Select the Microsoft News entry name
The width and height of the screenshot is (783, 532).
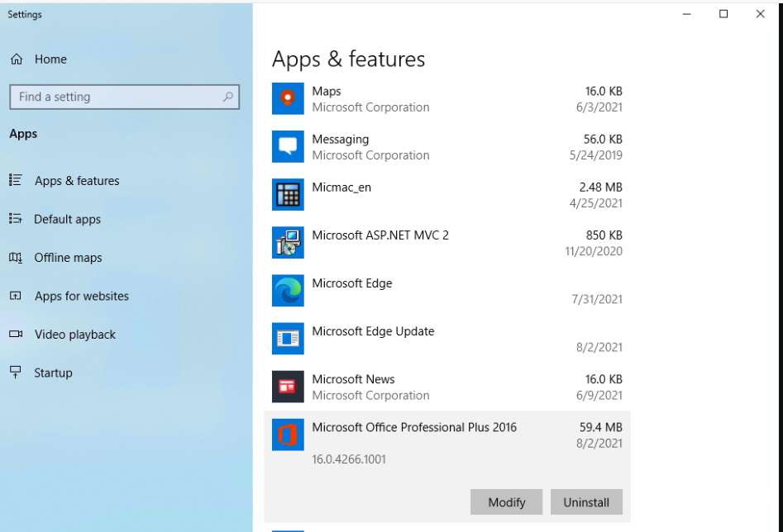click(x=354, y=379)
